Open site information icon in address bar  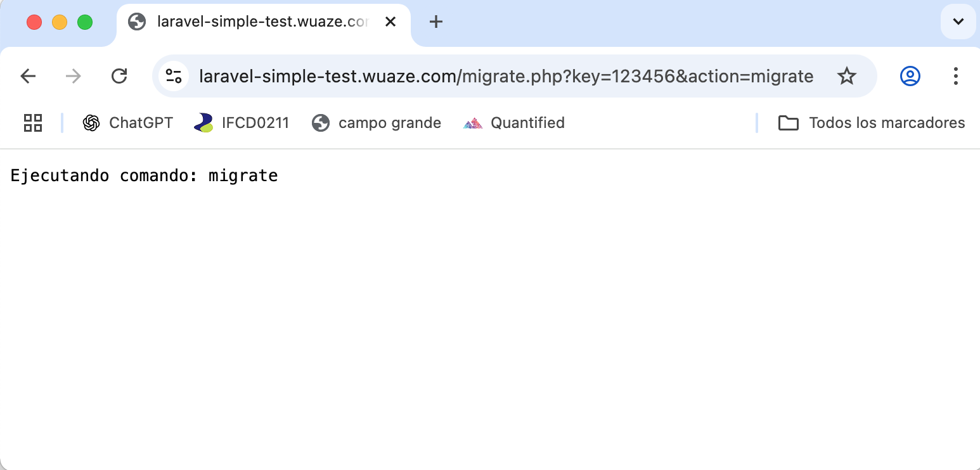click(x=174, y=77)
